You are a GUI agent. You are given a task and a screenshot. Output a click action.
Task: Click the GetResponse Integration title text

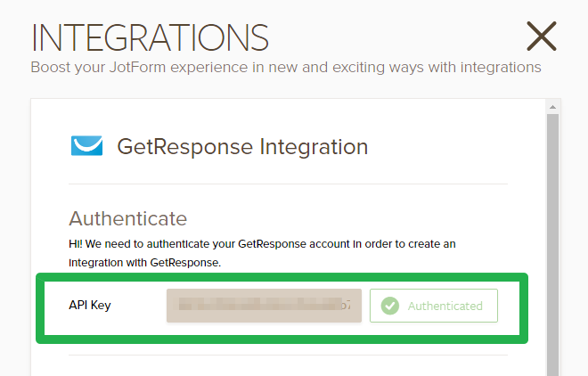pos(242,146)
